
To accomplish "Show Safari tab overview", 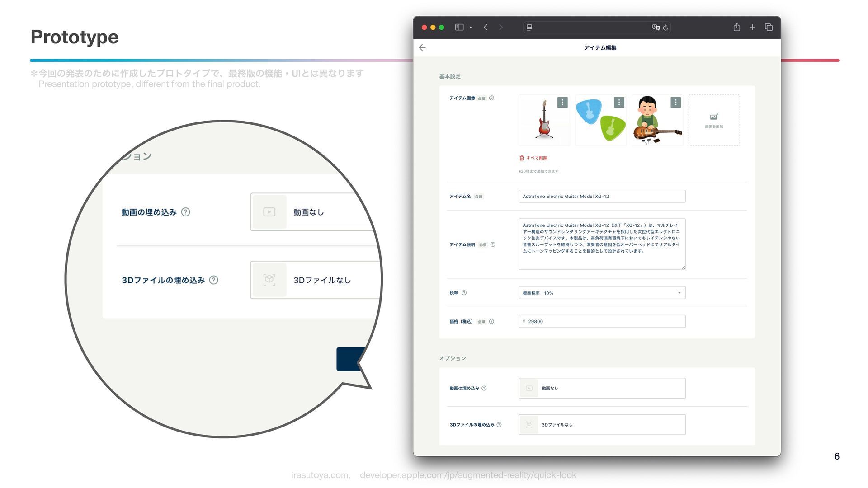I will tap(769, 27).
